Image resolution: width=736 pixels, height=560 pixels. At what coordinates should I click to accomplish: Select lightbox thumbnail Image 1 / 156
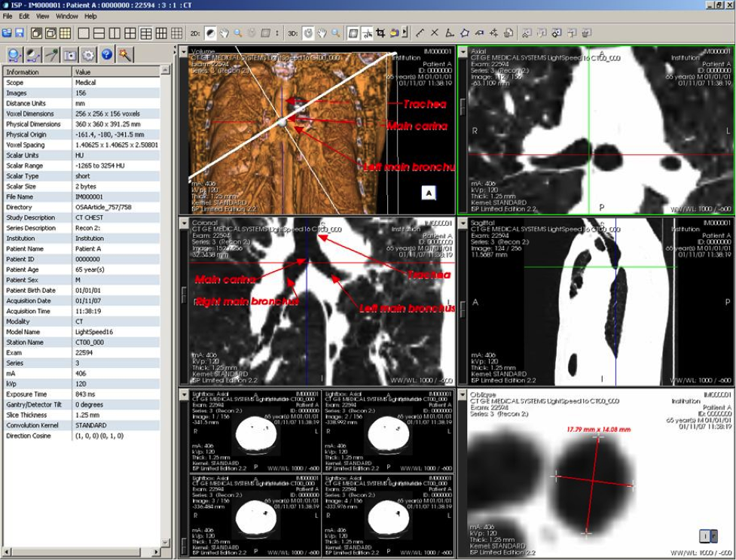click(255, 431)
